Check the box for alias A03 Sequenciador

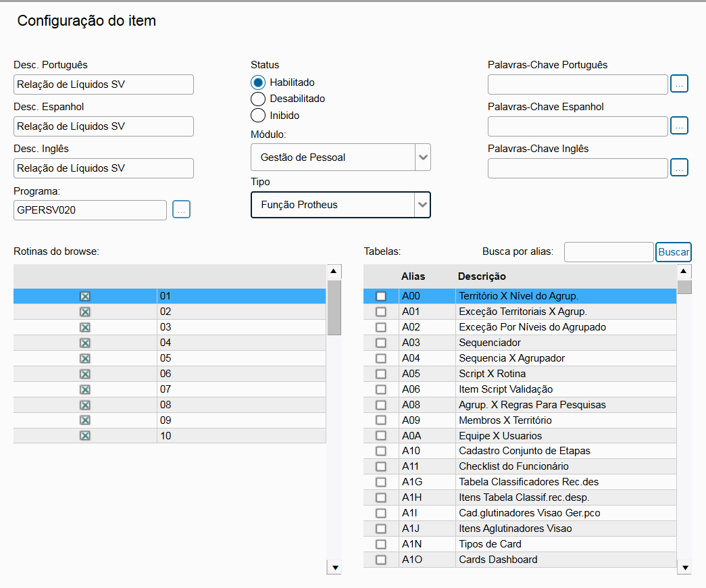pos(381,343)
